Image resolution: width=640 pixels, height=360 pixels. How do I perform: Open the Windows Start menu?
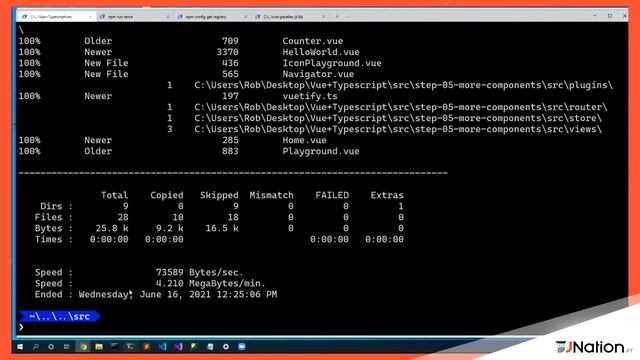click(20, 347)
